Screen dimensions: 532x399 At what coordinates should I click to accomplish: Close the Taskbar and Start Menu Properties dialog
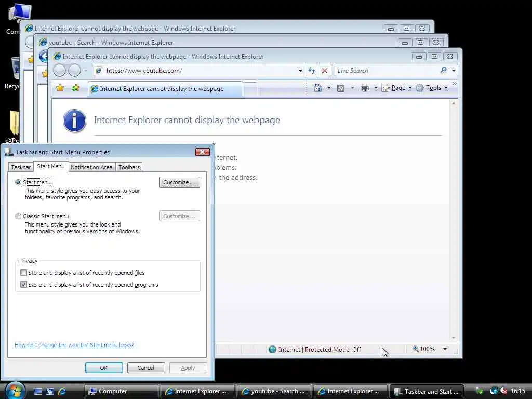click(203, 152)
